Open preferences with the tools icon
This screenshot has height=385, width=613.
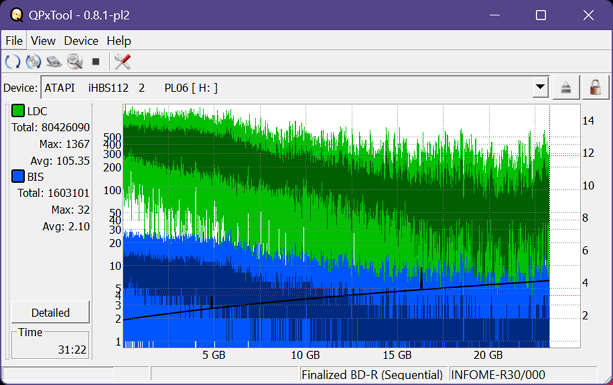pos(122,62)
